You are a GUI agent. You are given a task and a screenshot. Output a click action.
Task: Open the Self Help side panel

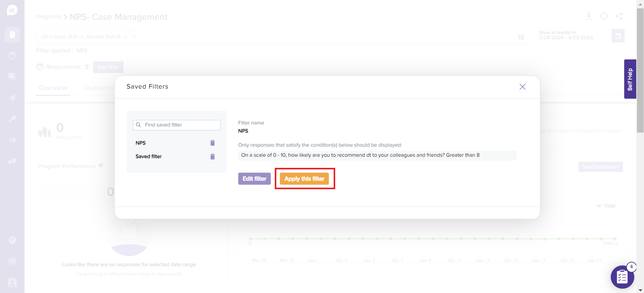pos(630,79)
